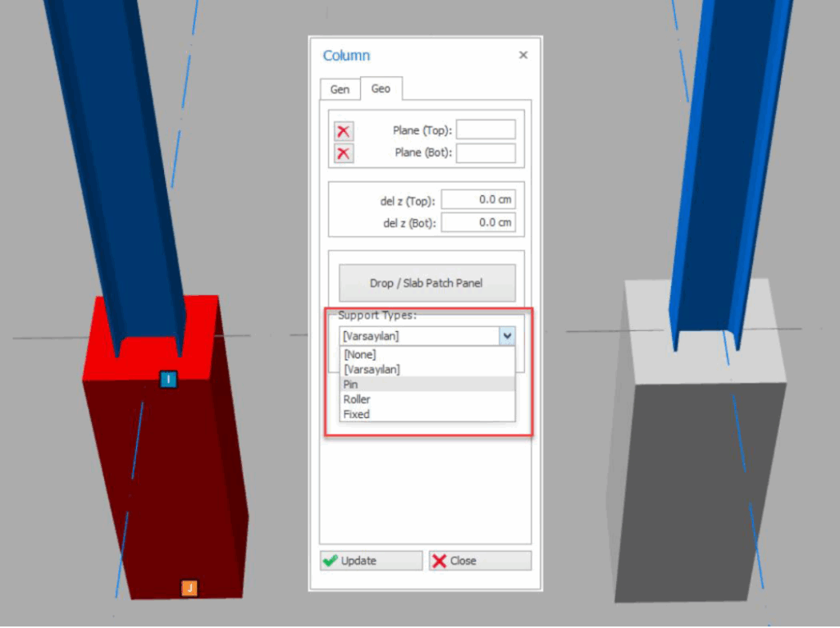The width and height of the screenshot is (840, 628).
Task: Click the Plane (Bot) input field
Action: 486,153
